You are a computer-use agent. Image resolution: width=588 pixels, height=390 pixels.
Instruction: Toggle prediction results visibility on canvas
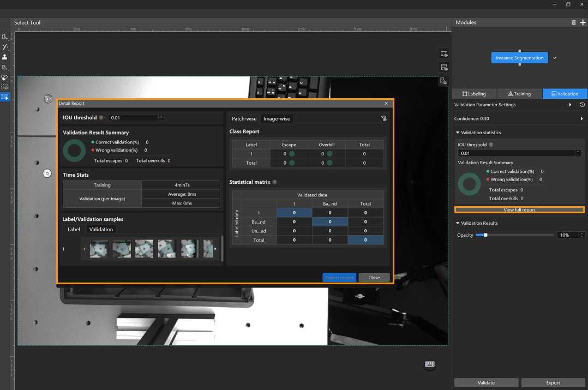(444, 67)
